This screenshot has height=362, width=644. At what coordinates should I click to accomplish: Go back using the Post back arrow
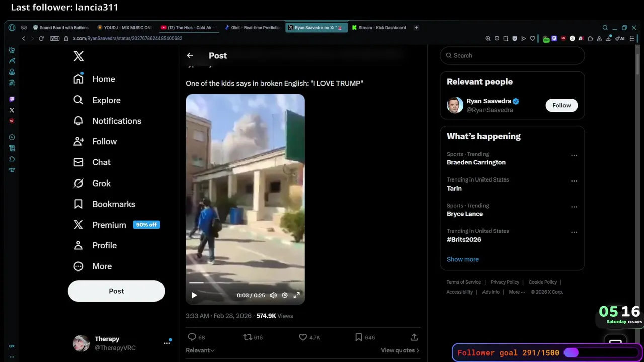click(x=190, y=56)
